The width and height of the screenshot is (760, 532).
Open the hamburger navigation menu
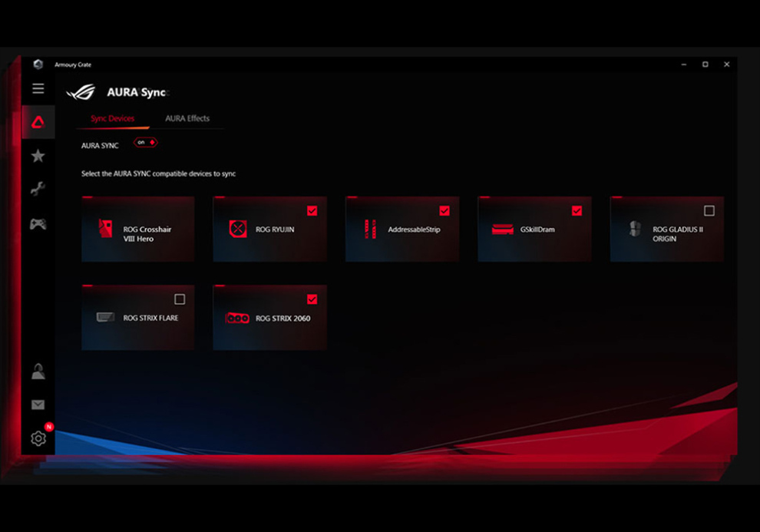click(x=38, y=89)
